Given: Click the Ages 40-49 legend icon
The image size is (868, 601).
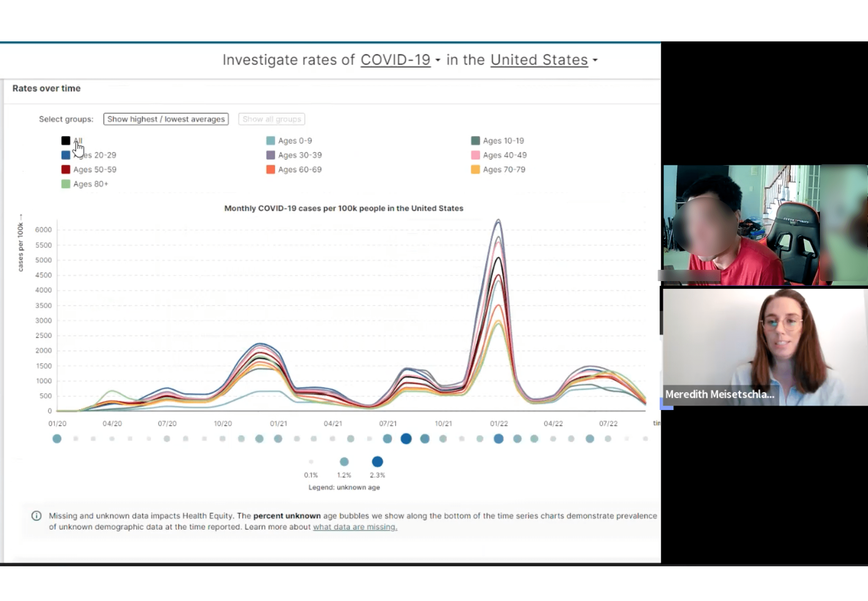Looking at the screenshot, I should pyautogui.click(x=474, y=154).
